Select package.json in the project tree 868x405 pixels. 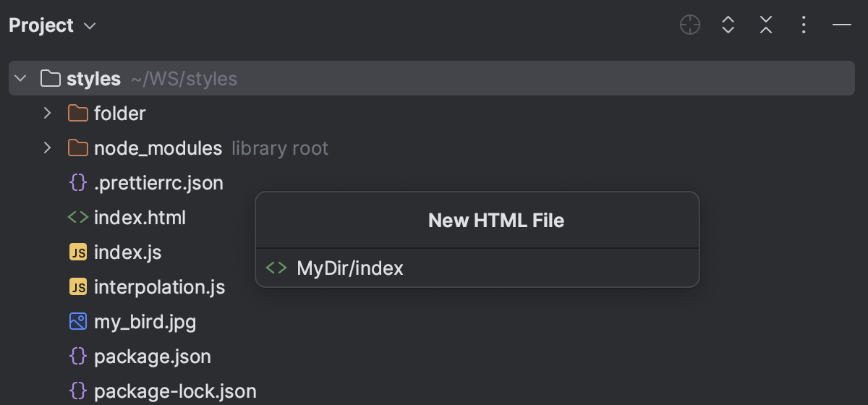[152, 357]
